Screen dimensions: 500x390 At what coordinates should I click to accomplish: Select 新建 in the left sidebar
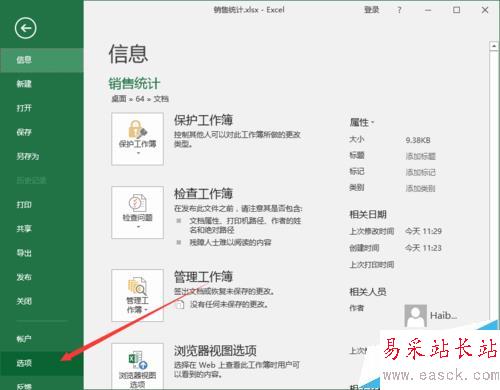tap(42, 84)
